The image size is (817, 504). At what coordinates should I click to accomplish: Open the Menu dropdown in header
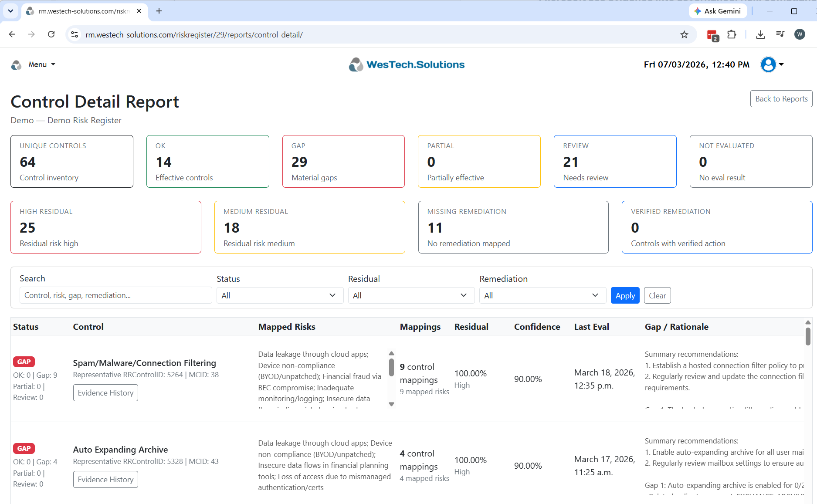tap(41, 64)
